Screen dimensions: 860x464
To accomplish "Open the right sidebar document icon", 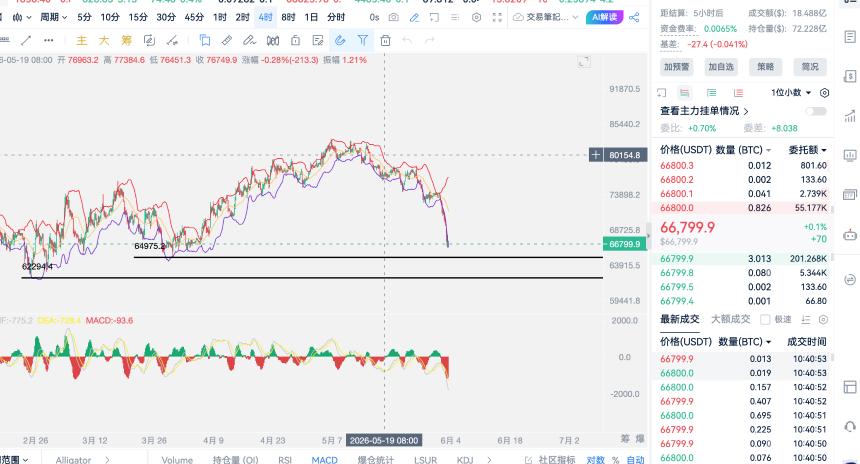I will pos(850,37).
